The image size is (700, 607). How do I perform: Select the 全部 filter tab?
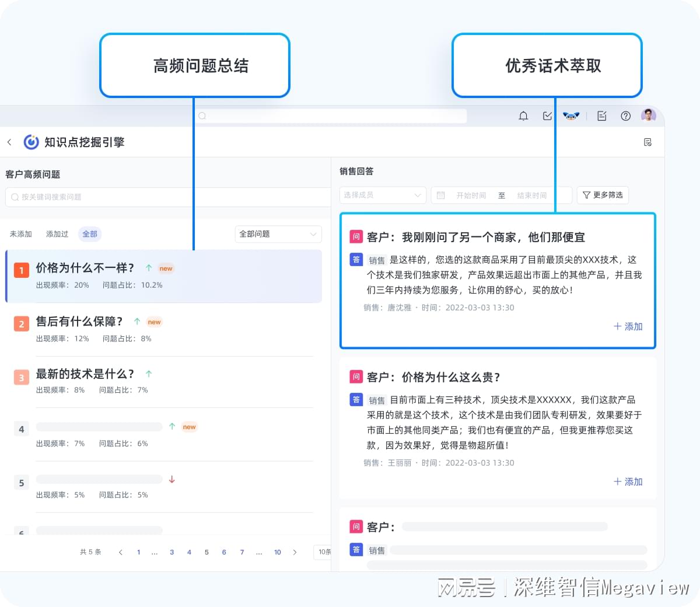pyautogui.click(x=90, y=233)
